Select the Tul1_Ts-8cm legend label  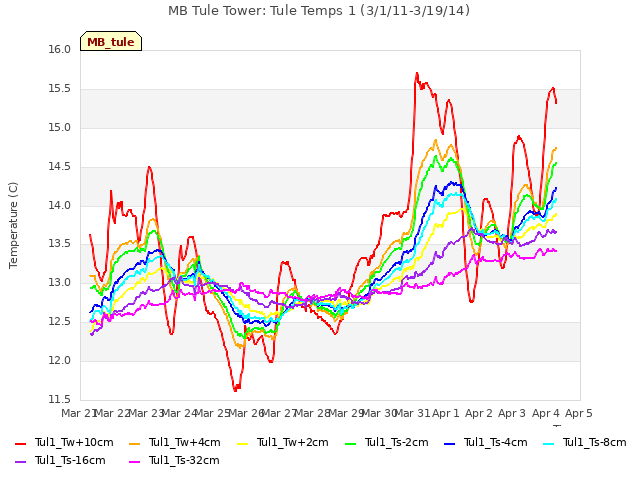594,442
